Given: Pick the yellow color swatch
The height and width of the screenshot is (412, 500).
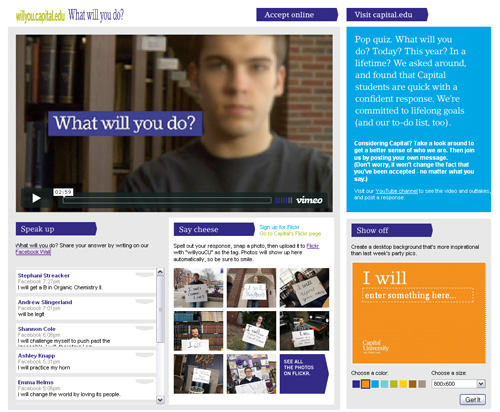Looking at the screenshot, I should pos(403,384).
